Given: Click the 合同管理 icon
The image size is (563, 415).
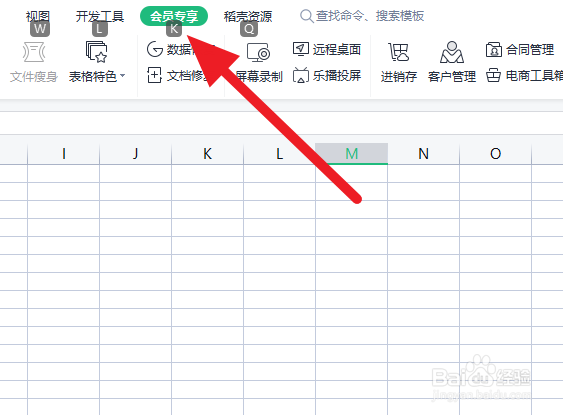Looking at the screenshot, I should pos(494,50).
